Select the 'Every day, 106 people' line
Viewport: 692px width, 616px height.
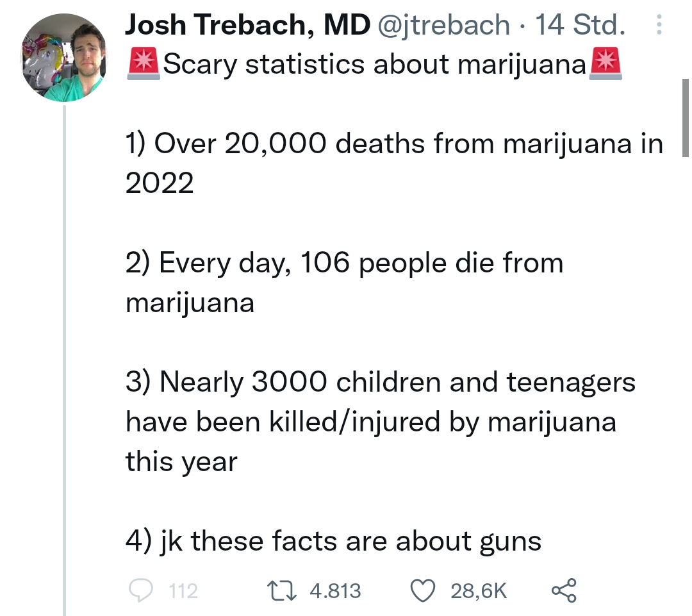[x=344, y=282]
